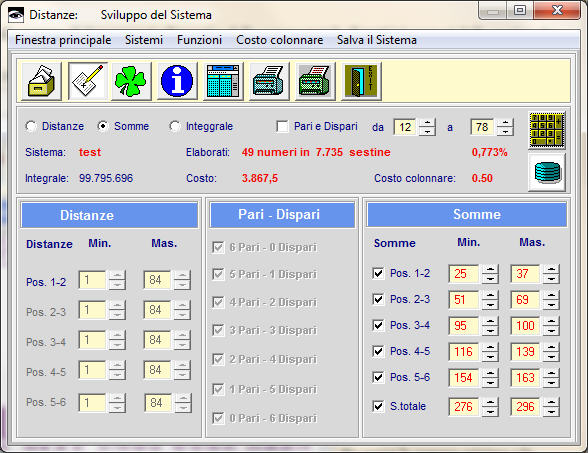Open the file archive box icon

click(x=41, y=81)
